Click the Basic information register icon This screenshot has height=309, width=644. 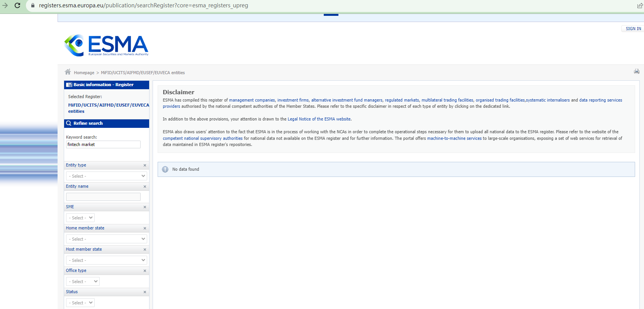[x=69, y=85]
